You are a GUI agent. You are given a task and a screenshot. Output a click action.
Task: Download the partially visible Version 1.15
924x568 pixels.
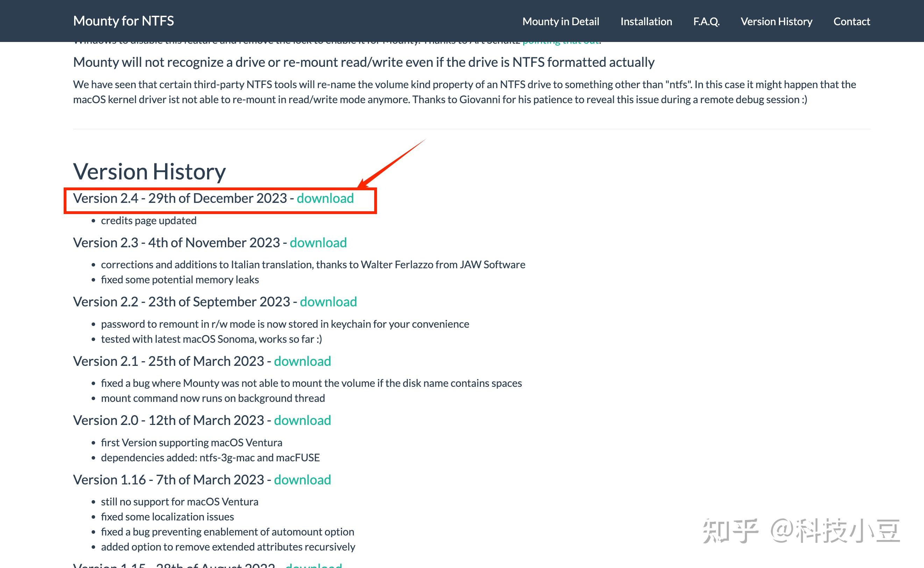(x=314, y=565)
